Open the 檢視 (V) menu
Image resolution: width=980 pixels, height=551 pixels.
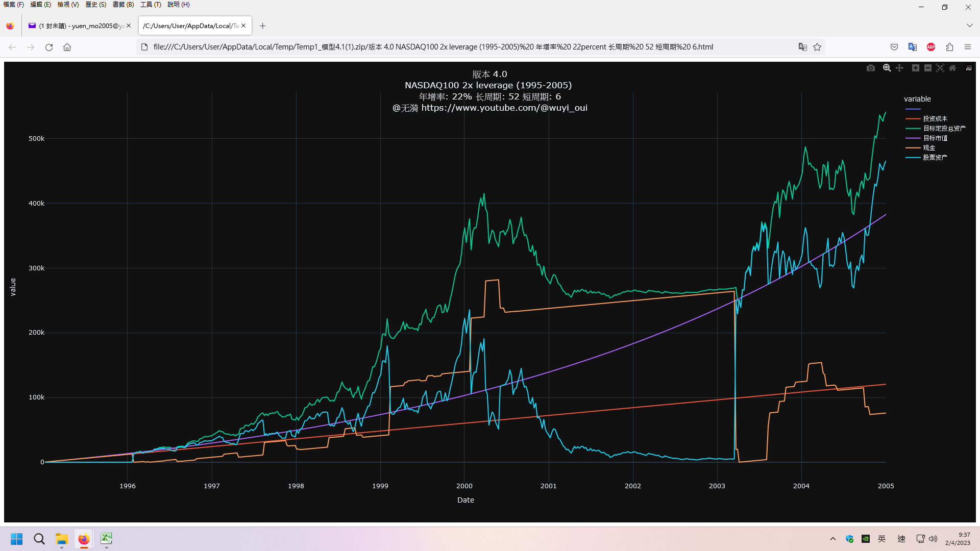68,5
